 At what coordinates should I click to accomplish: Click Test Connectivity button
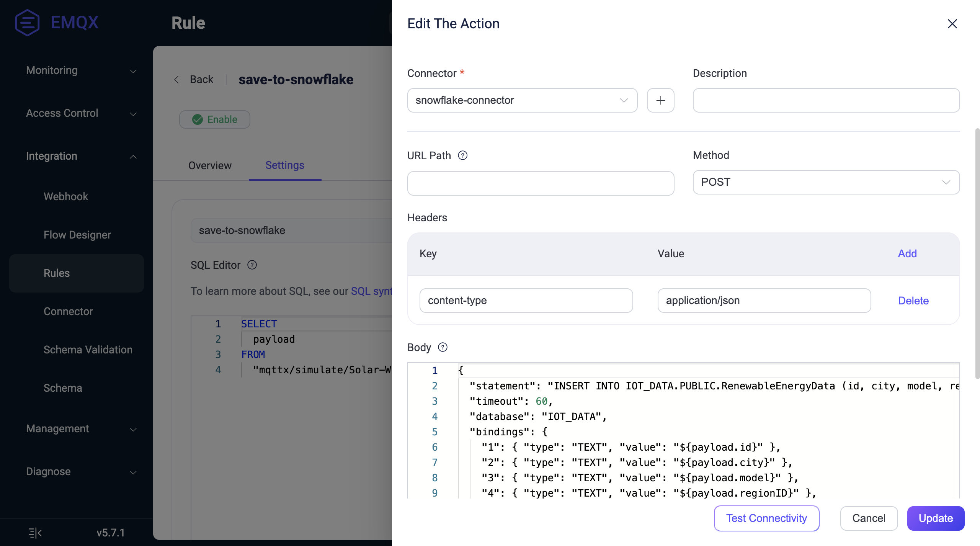pyautogui.click(x=766, y=518)
